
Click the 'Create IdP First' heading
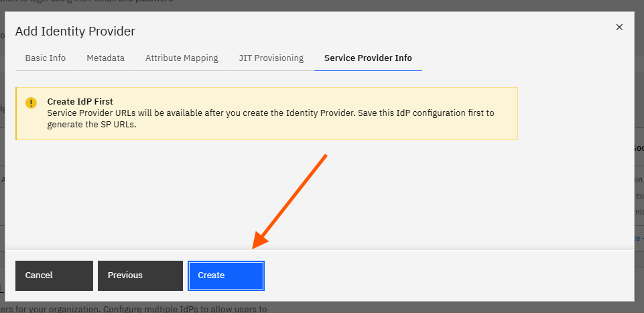click(80, 101)
